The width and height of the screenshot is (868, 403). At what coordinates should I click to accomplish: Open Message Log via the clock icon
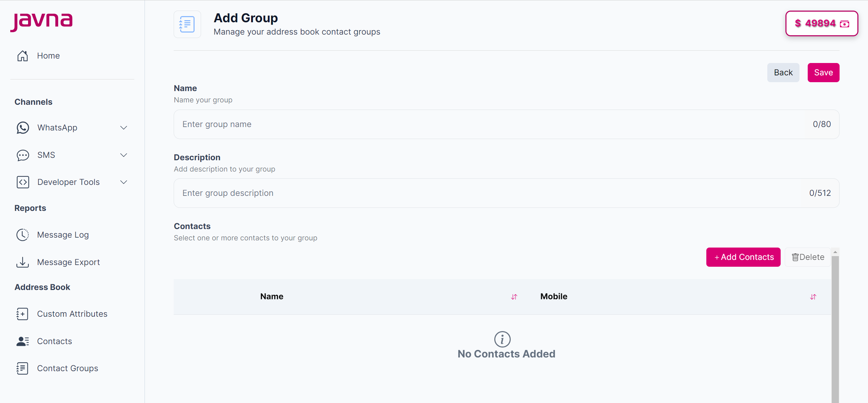pos(22,235)
